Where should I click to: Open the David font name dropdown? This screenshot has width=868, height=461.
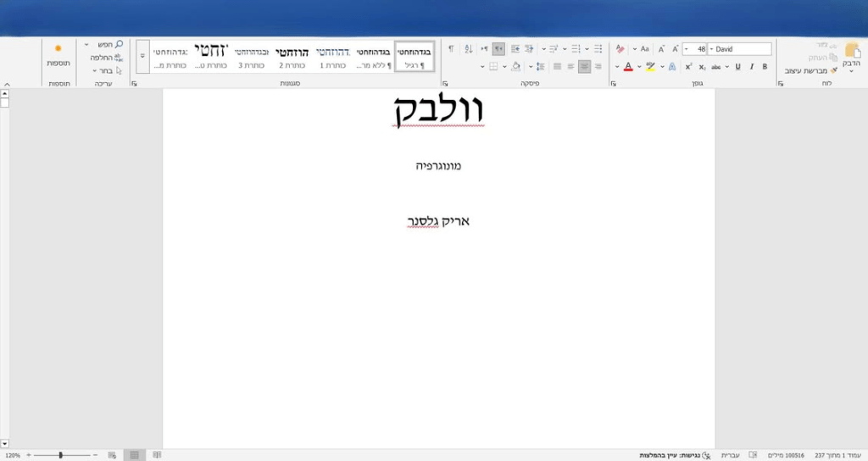(x=741, y=49)
